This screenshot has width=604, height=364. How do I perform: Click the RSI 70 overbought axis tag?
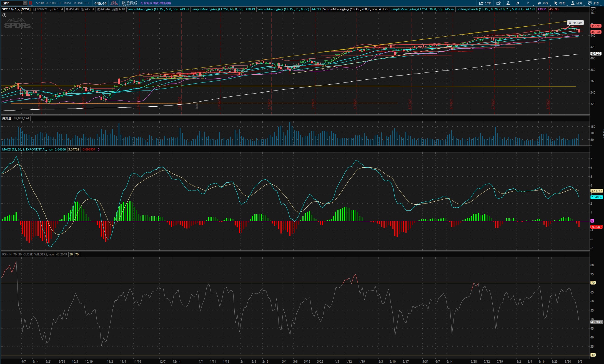coord(593,283)
